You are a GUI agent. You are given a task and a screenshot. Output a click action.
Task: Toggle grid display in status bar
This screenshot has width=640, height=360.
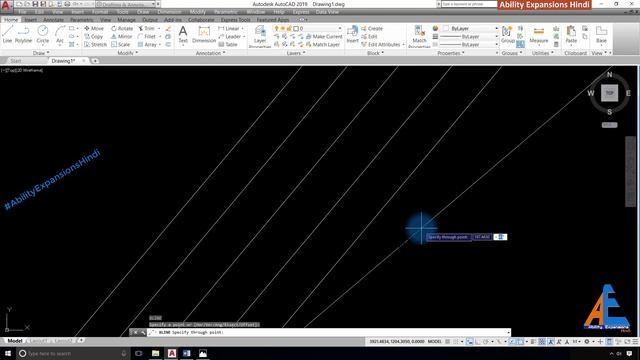[x=448, y=342]
